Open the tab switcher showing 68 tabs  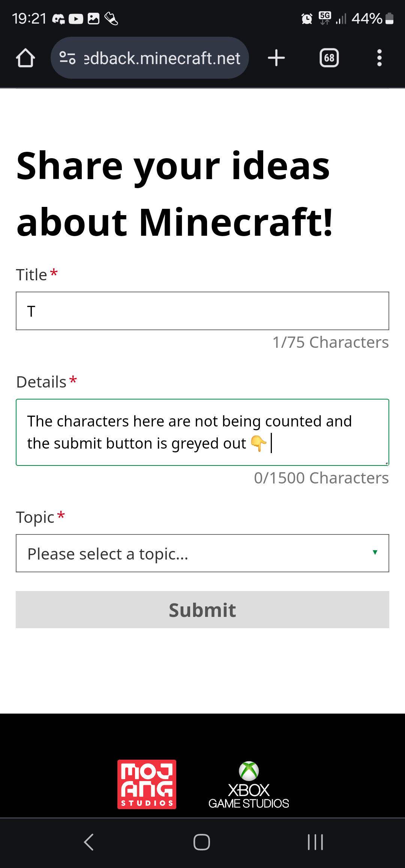(x=329, y=58)
